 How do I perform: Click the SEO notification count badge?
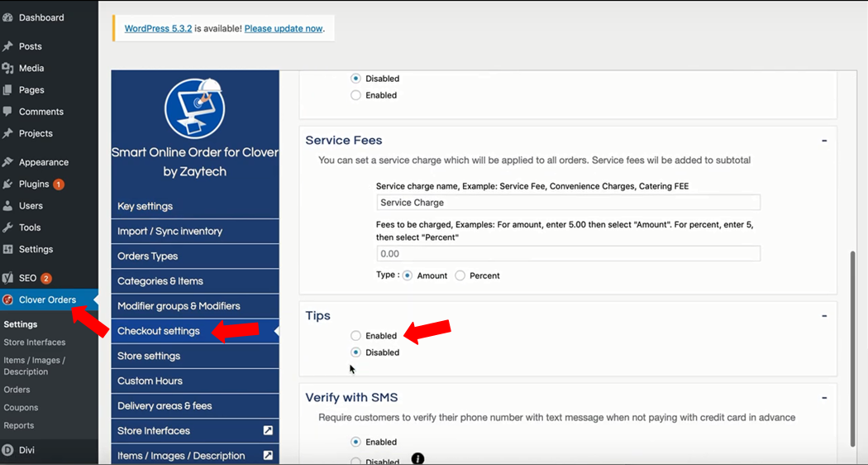coord(46,278)
